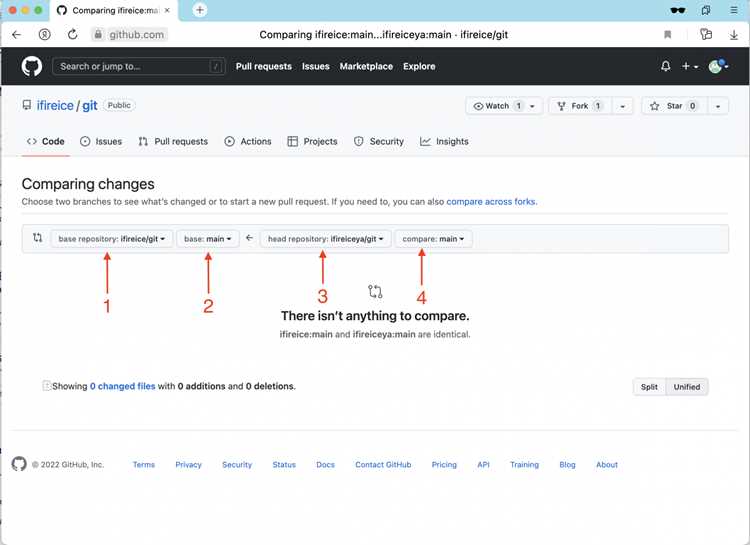Focus the Search or jump to field

click(x=139, y=67)
